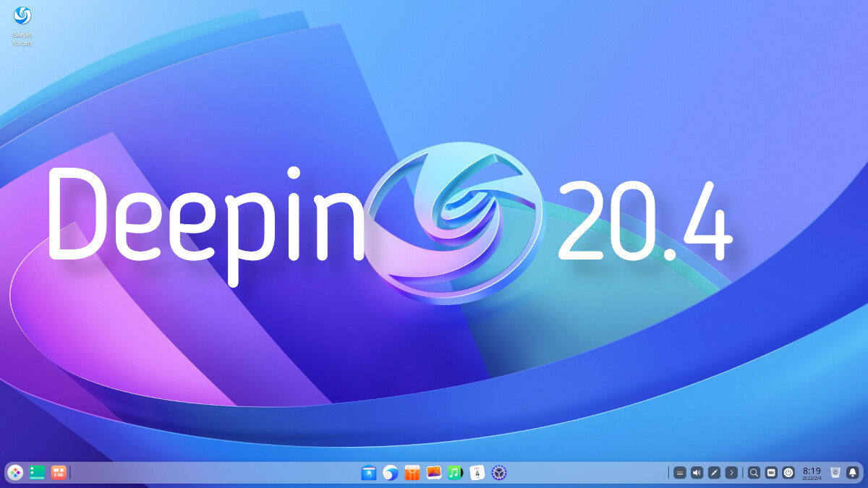The image size is (868, 488).
Task: Launch the Music player from dock
Action: [x=455, y=473]
